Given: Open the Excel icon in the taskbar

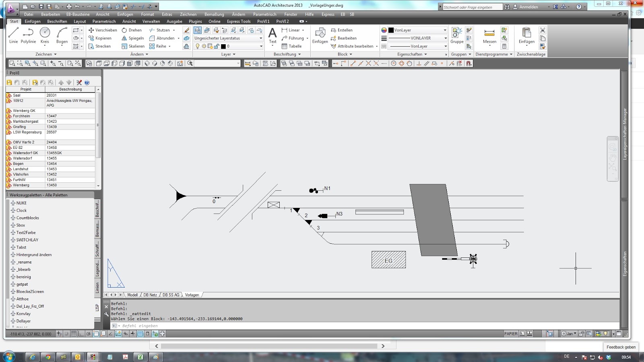Looking at the screenshot, I should 140,357.
